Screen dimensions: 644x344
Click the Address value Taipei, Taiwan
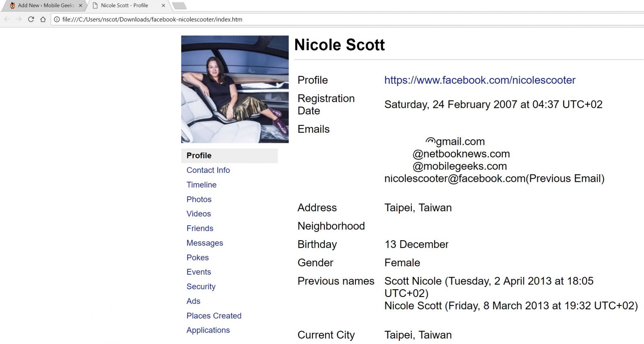(418, 208)
